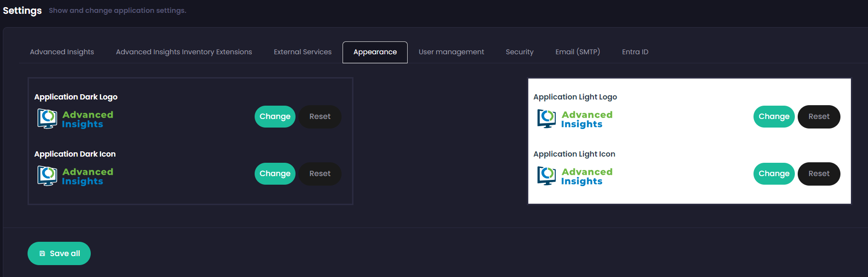Reset the Application Dark Icon

320,174
